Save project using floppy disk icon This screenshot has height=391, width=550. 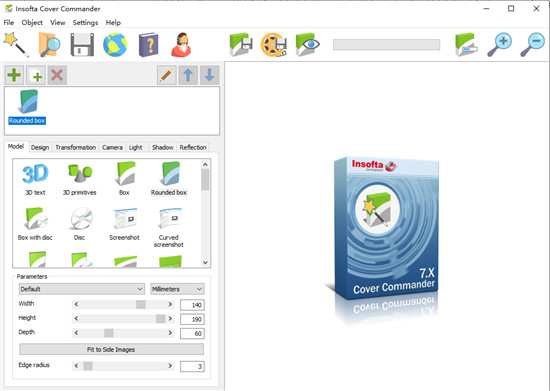(82, 45)
